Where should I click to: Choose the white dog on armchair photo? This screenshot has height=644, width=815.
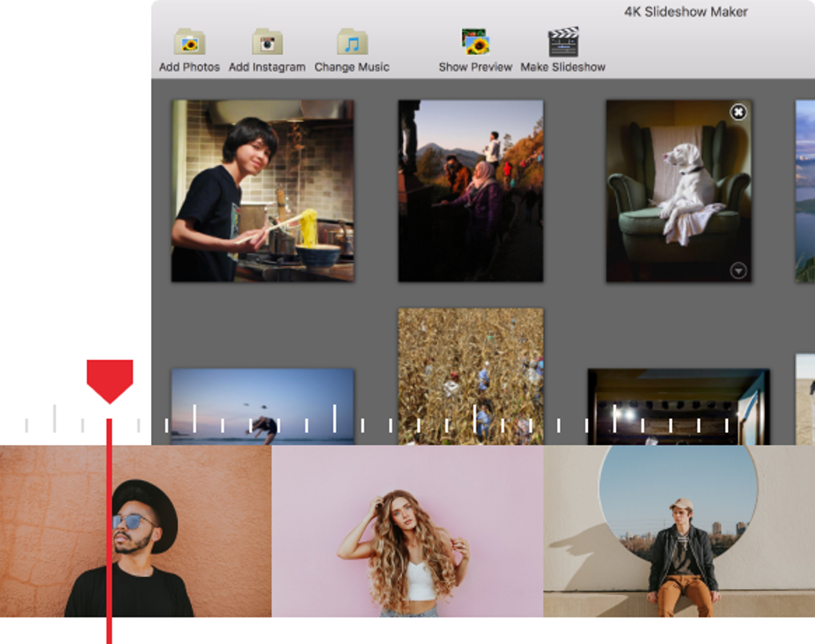(x=679, y=191)
